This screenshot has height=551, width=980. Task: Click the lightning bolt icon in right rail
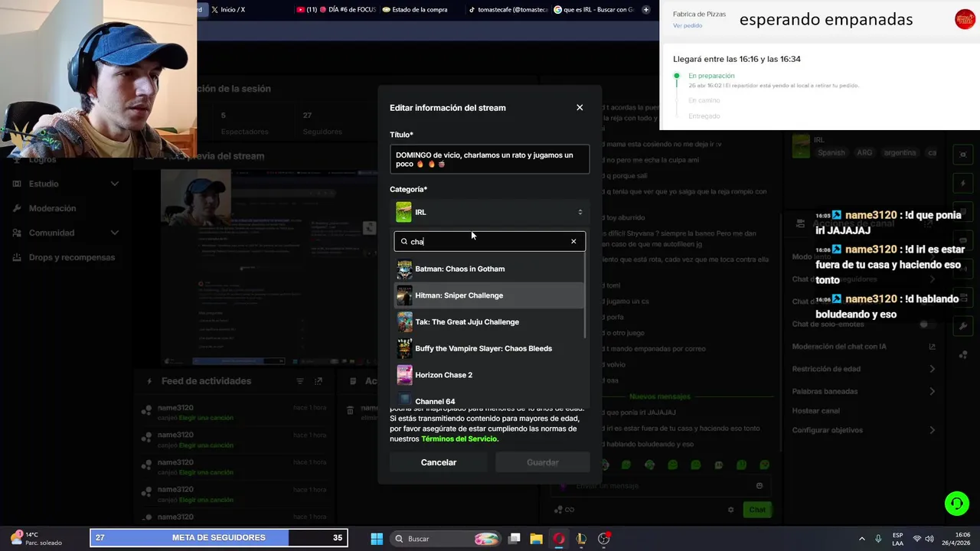tap(963, 184)
